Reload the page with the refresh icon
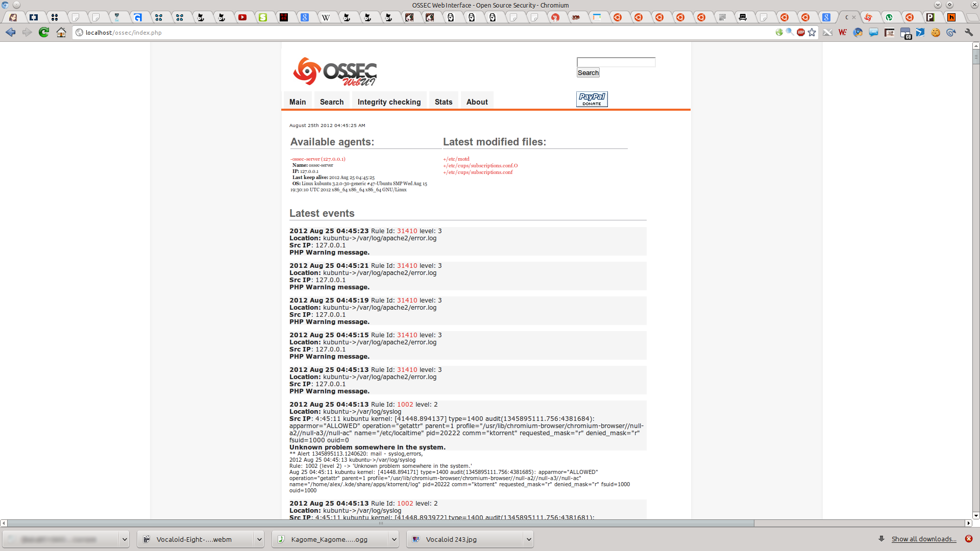Image resolution: width=980 pixels, height=551 pixels. [44, 32]
